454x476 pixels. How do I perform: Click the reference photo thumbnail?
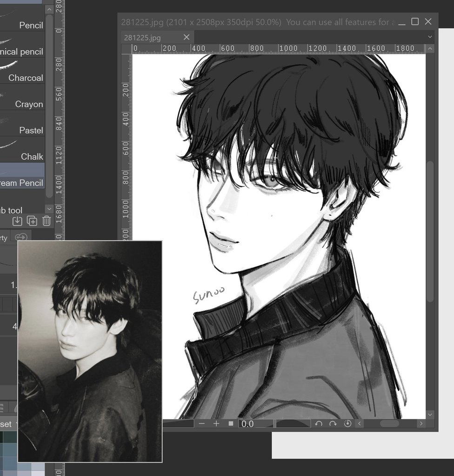90,351
